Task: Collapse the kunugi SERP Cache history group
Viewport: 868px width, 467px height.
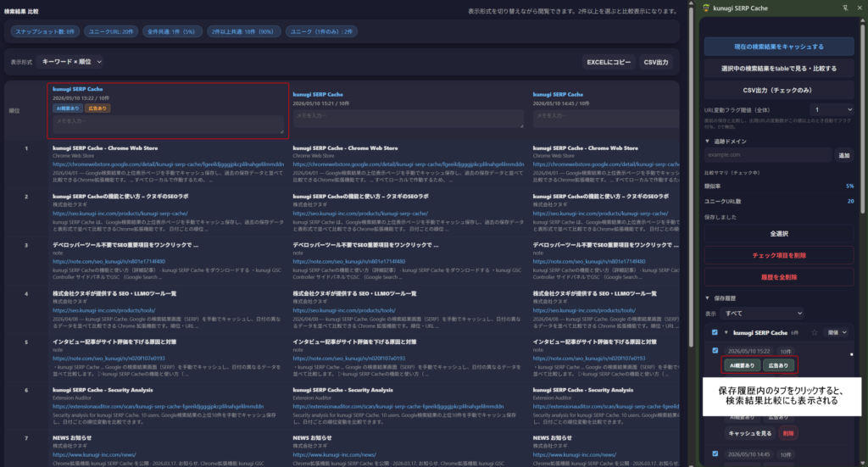Action: pos(726,332)
